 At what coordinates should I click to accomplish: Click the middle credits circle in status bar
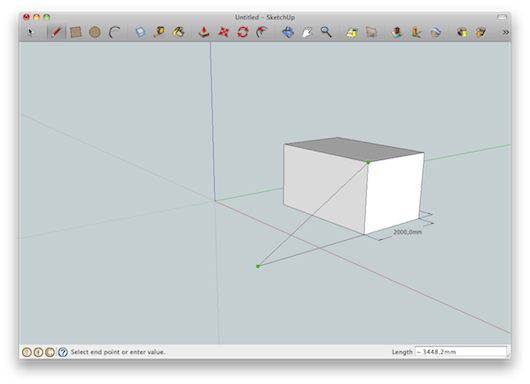pyautogui.click(x=38, y=352)
